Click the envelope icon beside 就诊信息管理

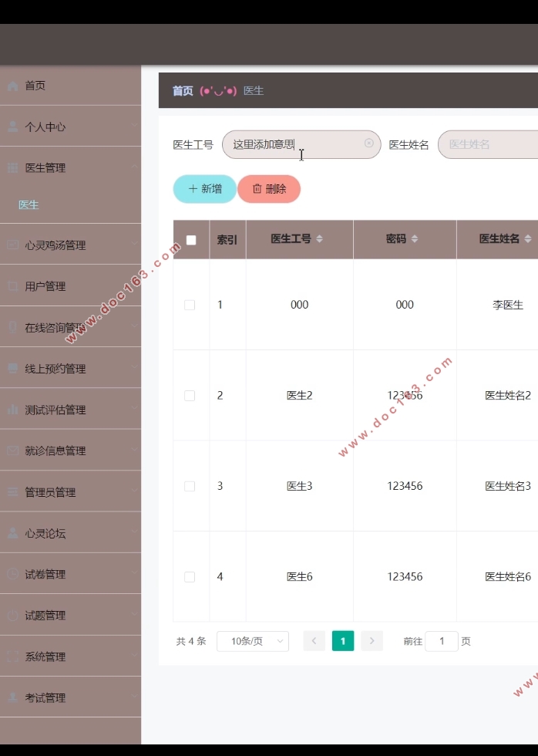click(13, 451)
